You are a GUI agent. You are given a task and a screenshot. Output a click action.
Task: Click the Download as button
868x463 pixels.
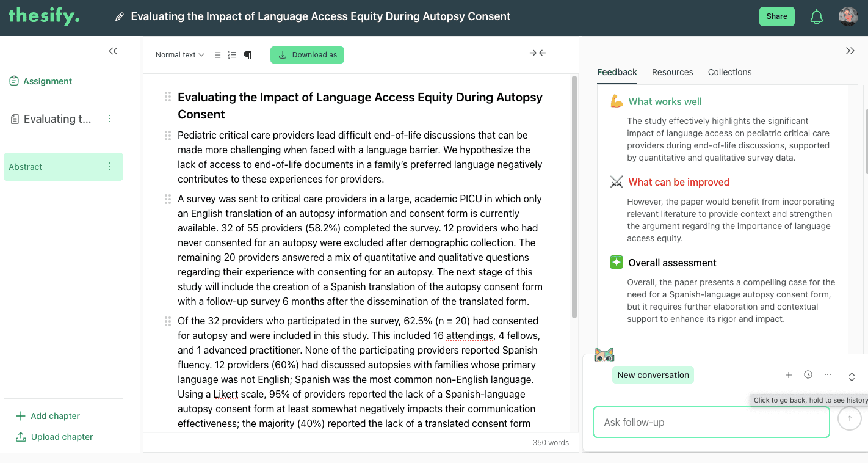(308, 55)
